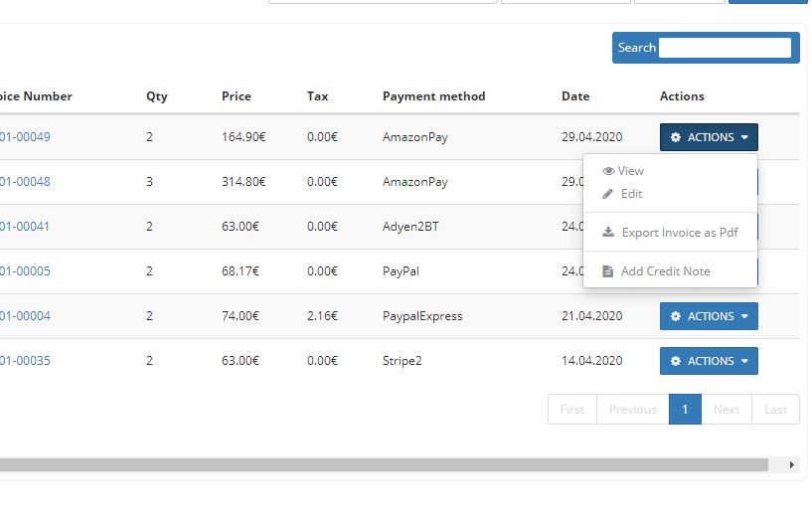Click the download icon for Export Invoice
This screenshot has height=523, width=812.
[x=608, y=232]
